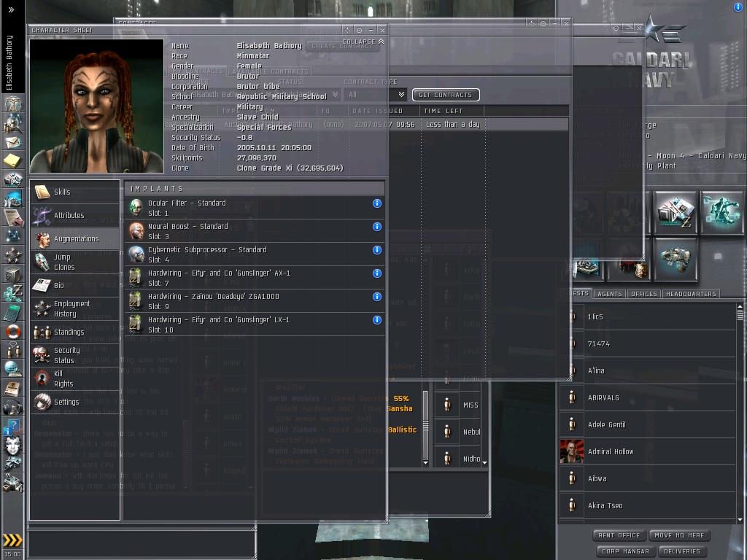Viewport: 747px width, 560px height.
Task: Open Corp Hangar button
Action: pyautogui.click(x=625, y=551)
